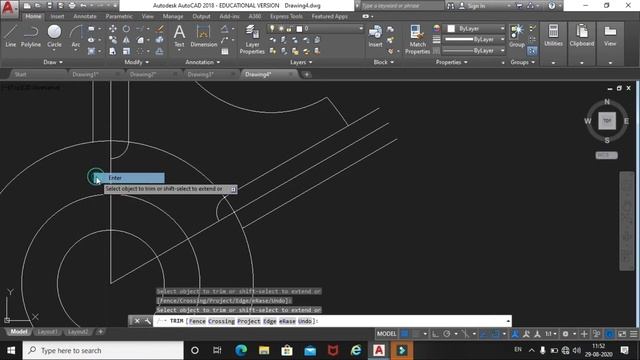640x360 pixels.
Task: Open the layer selection dropdown
Action: pos(316,29)
